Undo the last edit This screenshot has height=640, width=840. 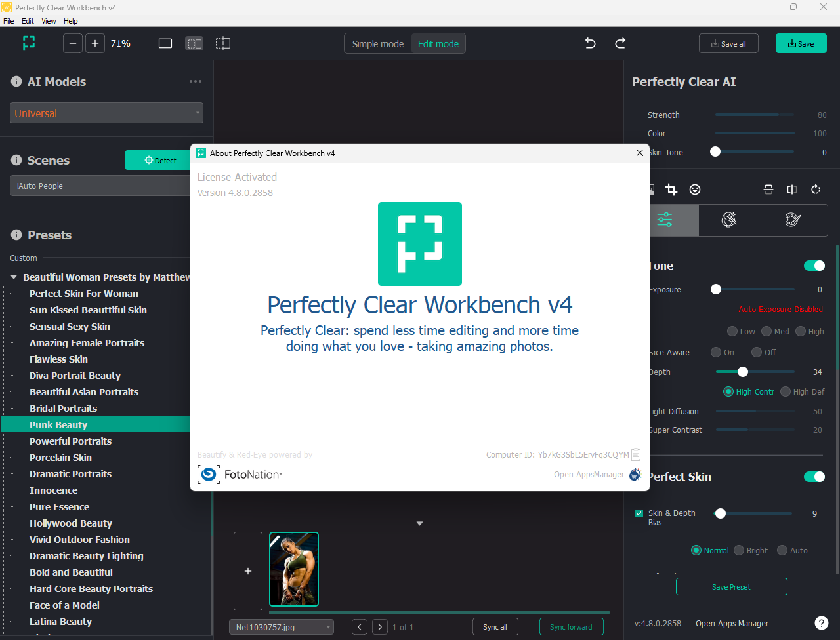coord(591,43)
